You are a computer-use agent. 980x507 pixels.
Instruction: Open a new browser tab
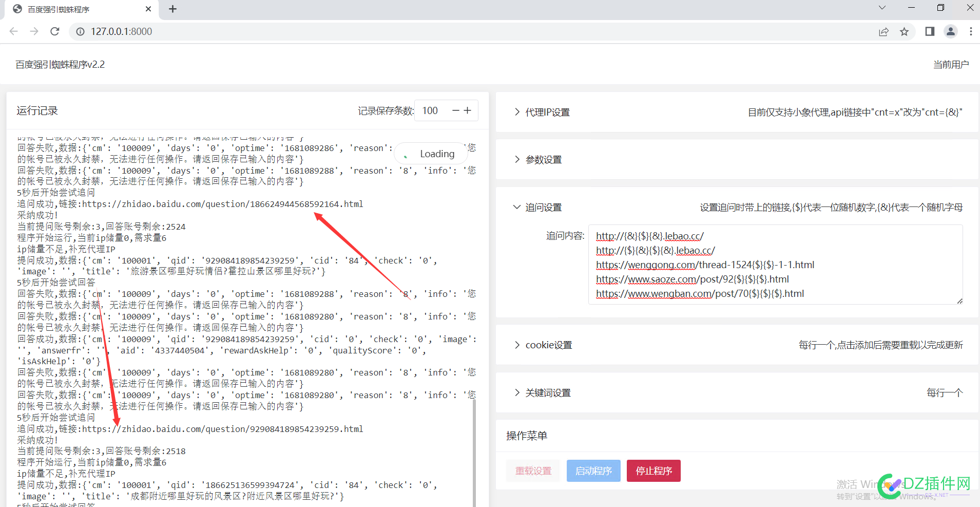point(172,9)
